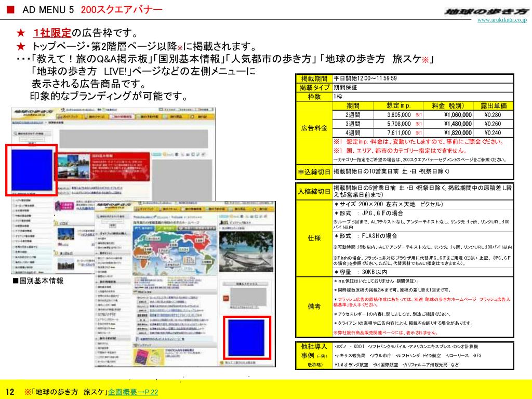Click the 5,708,000 impressions value

398,124
